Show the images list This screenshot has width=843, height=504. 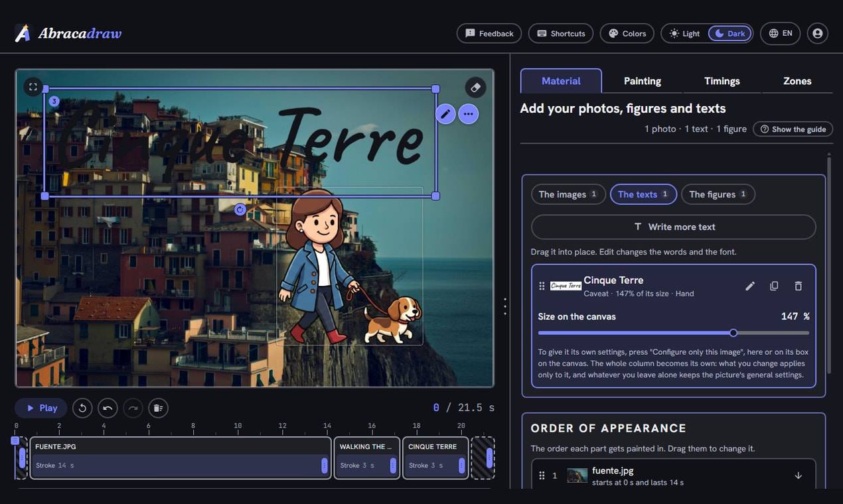click(x=568, y=194)
